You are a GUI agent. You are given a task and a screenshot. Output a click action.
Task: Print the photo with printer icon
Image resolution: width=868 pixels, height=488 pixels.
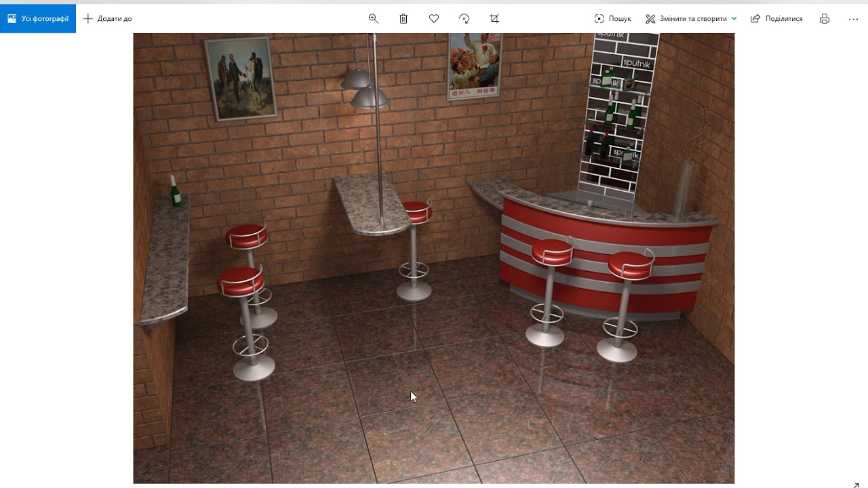825,19
